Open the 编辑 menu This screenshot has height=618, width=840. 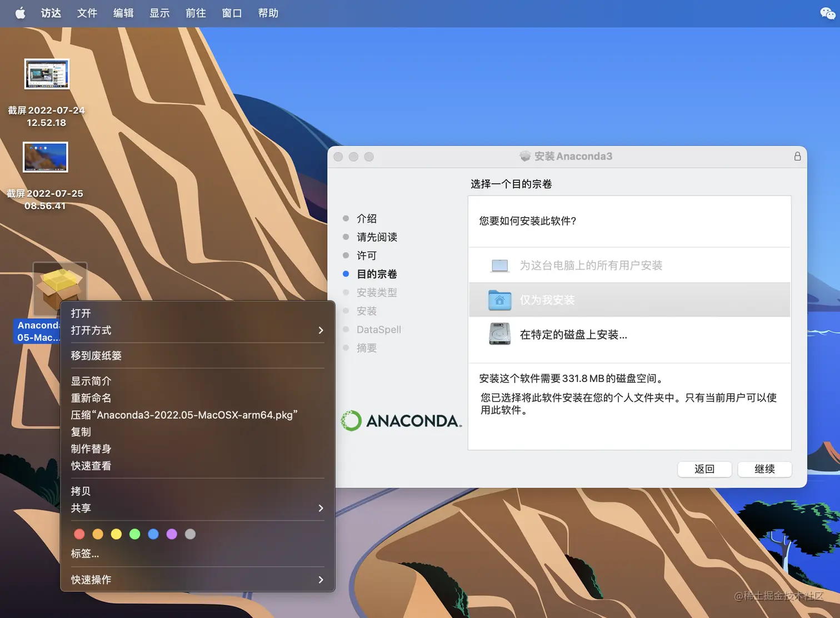click(x=123, y=13)
